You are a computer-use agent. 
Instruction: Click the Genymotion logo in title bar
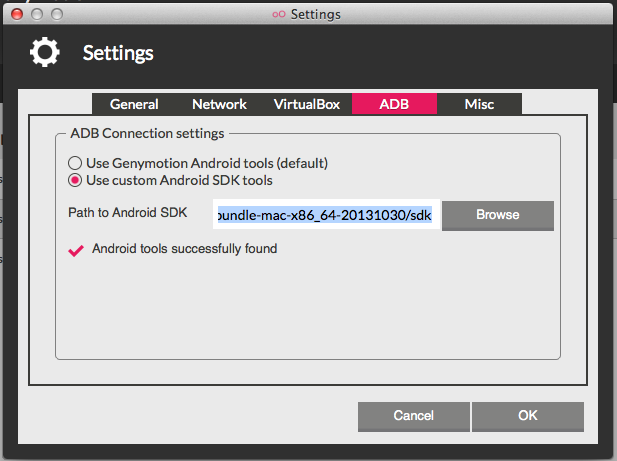(279, 15)
